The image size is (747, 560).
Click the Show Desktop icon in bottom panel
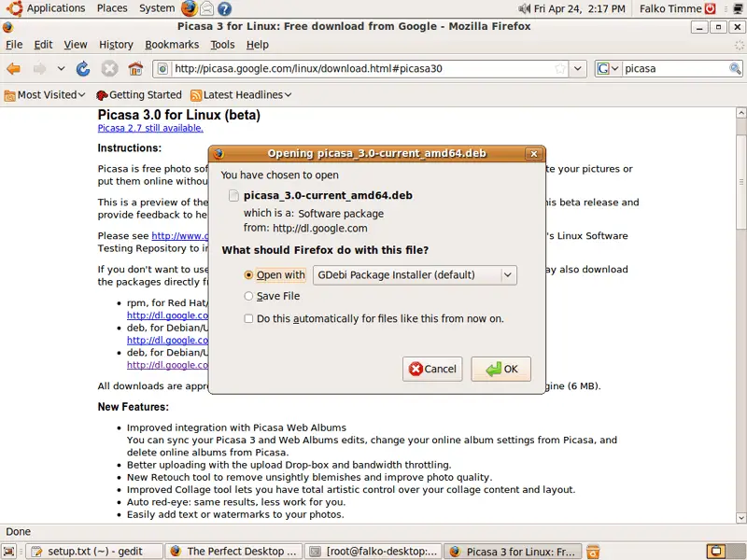(9, 552)
